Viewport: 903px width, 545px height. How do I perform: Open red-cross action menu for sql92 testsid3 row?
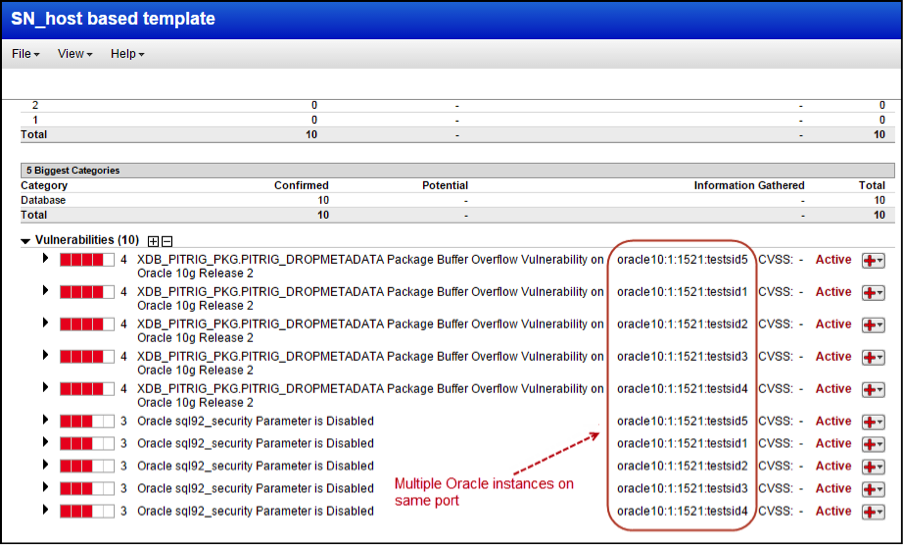click(x=872, y=490)
